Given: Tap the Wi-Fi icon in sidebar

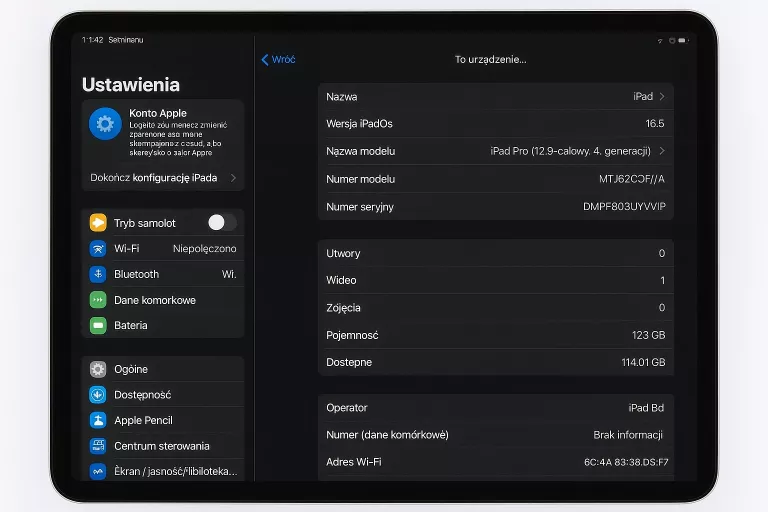Looking at the screenshot, I should pos(98,248).
